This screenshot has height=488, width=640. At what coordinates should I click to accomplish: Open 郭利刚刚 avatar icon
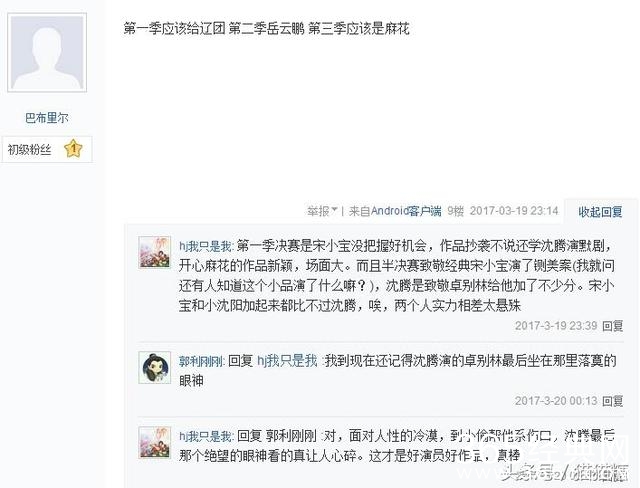pos(155,367)
